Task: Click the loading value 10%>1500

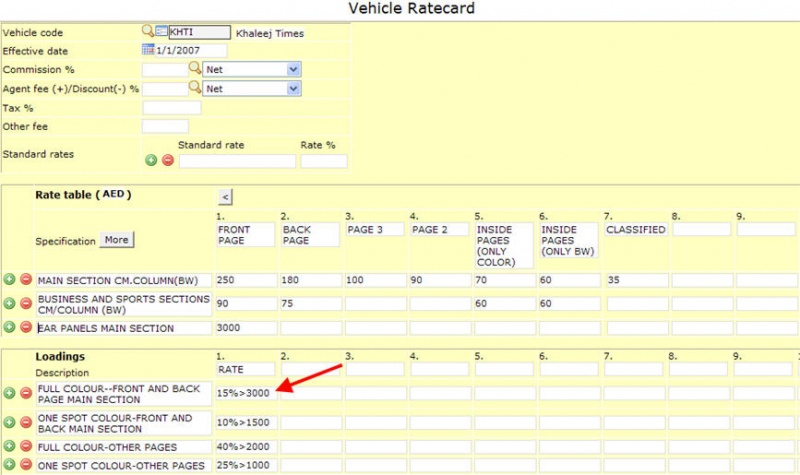Action: [x=246, y=422]
